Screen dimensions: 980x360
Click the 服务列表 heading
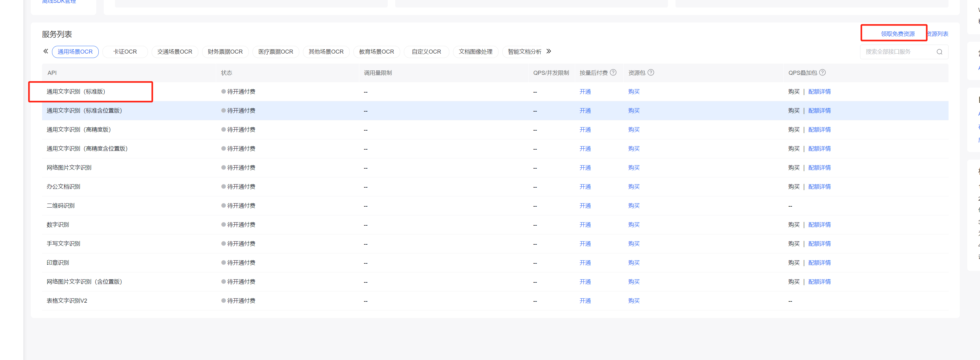(x=57, y=34)
